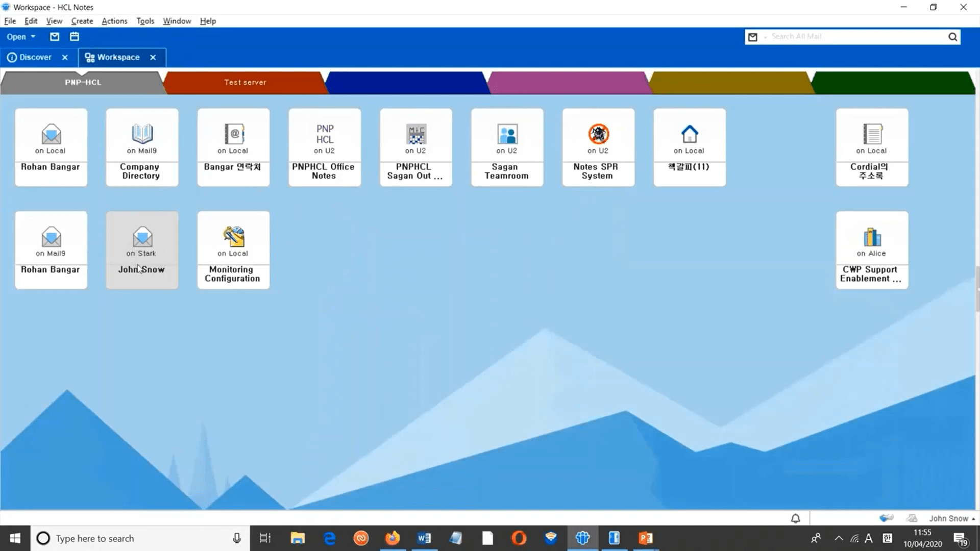Expand the Open dropdown button

pos(21,37)
